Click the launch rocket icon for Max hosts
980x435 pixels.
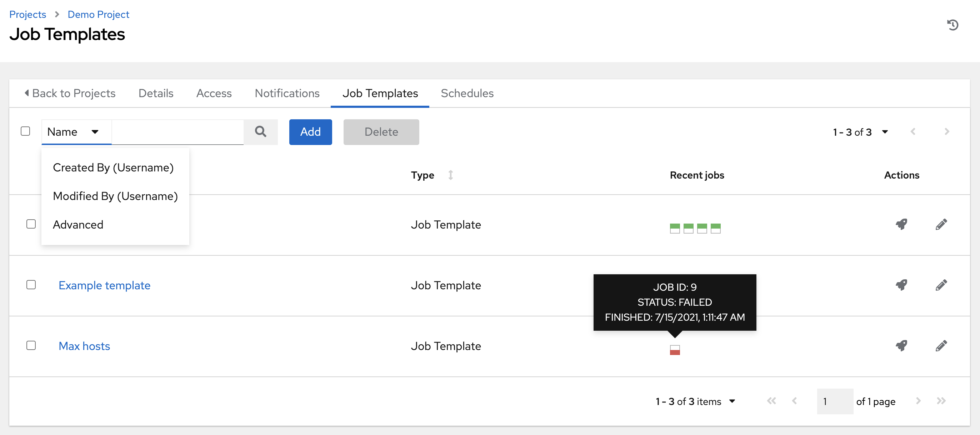tap(902, 346)
